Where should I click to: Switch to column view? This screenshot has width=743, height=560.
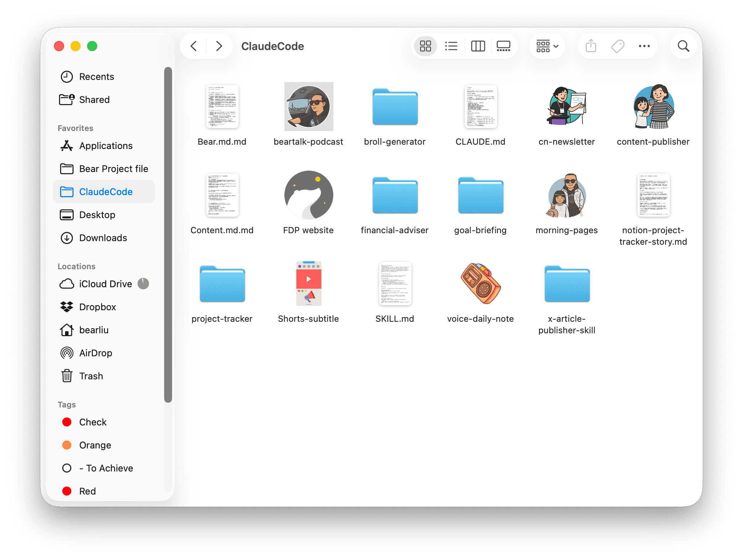point(478,46)
